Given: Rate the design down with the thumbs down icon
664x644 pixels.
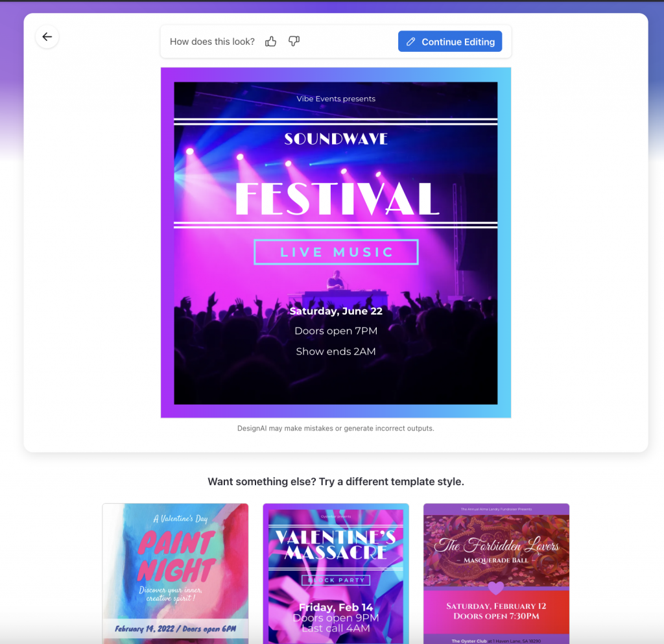Looking at the screenshot, I should (294, 41).
